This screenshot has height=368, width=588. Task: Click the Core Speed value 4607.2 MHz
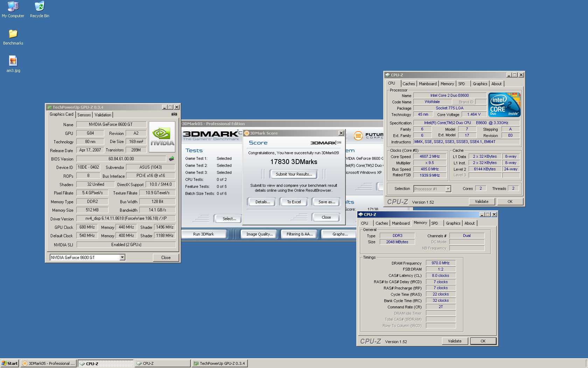[x=430, y=157]
